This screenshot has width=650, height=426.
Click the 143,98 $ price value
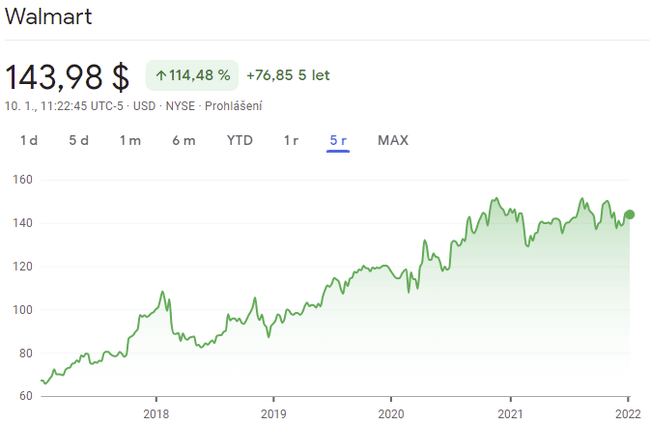68,77
